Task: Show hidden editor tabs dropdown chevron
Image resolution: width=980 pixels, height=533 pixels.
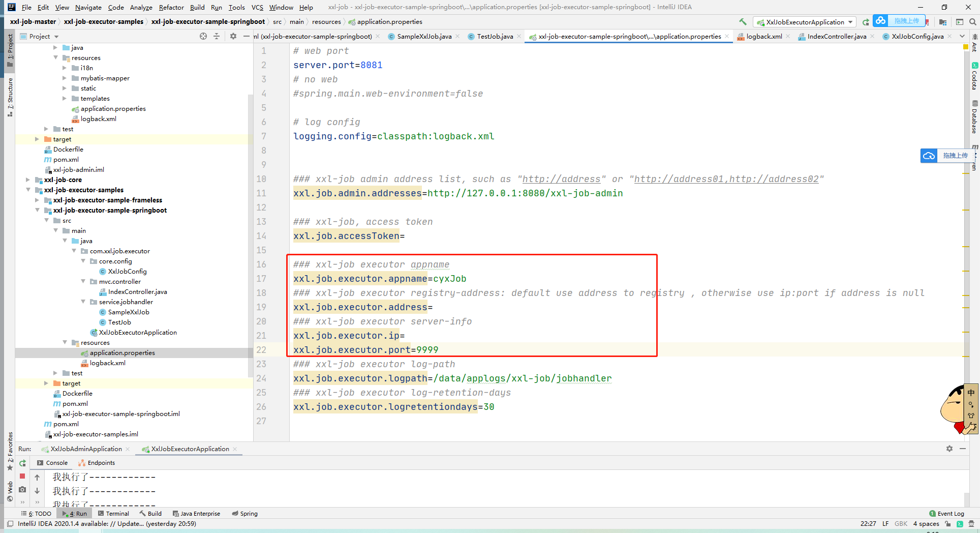Action: (962, 36)
